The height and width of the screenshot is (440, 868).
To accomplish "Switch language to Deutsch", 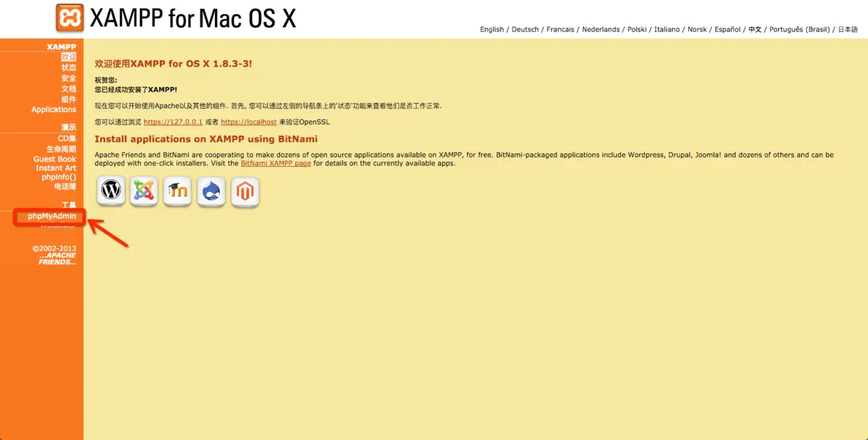I will point(525,29).
